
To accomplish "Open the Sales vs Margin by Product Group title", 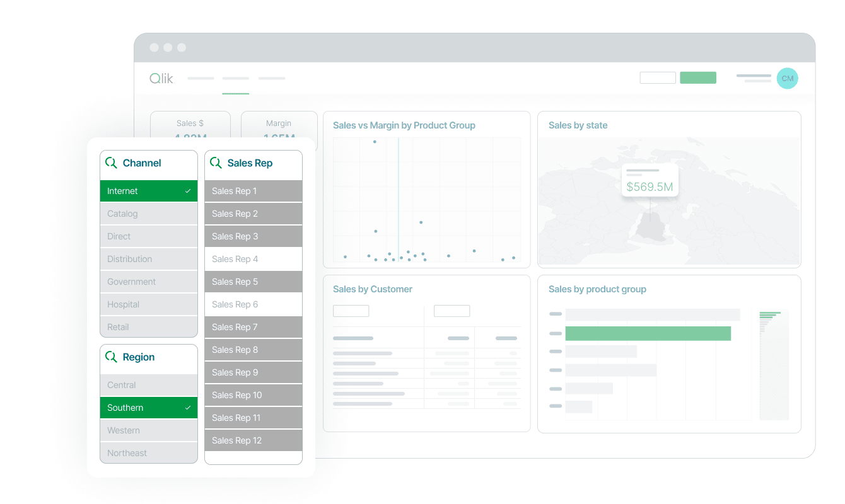I will click(404, 125).
